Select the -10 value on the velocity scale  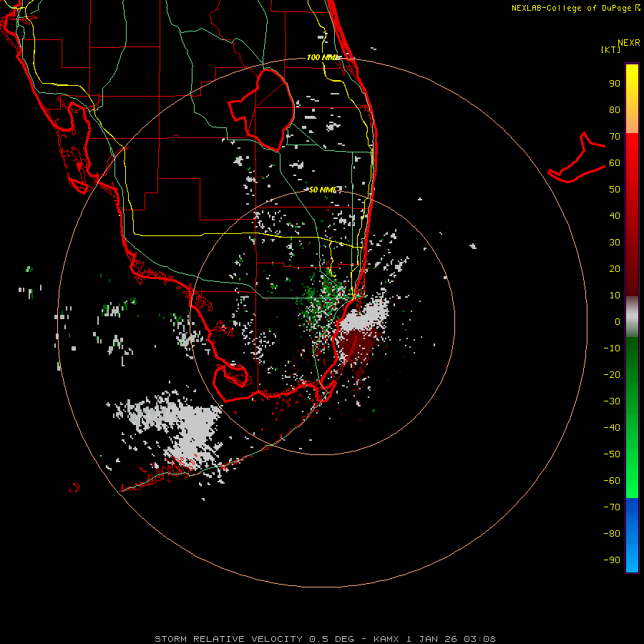[612, 348]
